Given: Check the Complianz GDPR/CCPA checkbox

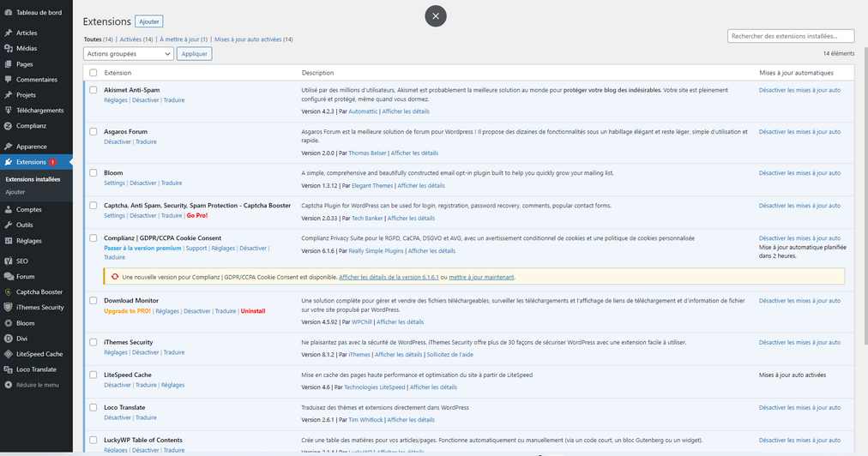Looking at the screenshot, I should point(93,238).
